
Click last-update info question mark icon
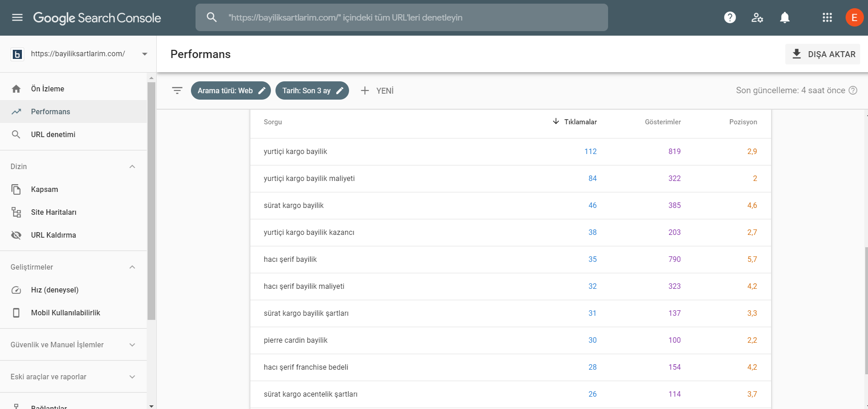point(853,90)
